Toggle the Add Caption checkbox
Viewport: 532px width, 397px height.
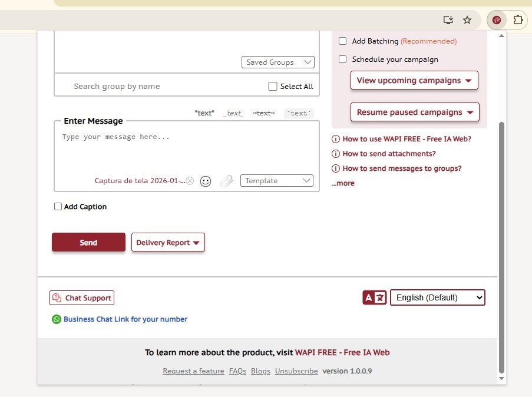click(58, 207)
